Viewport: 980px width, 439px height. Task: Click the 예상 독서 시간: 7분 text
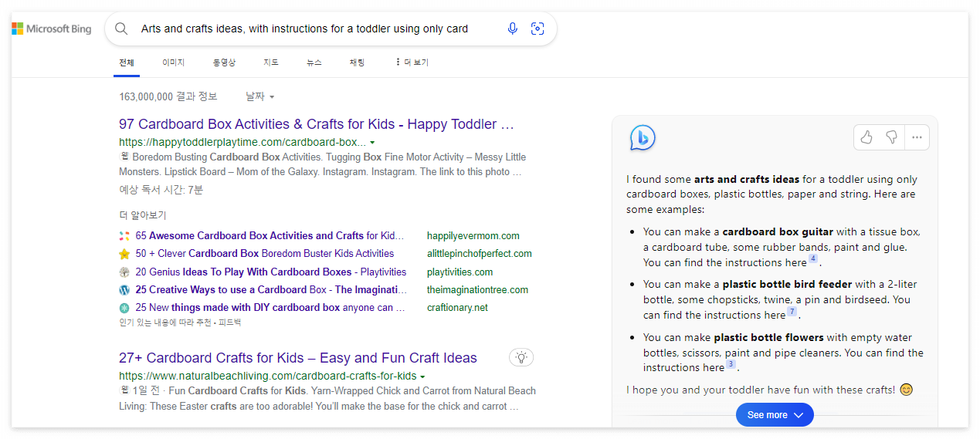[x=161, y=190]
